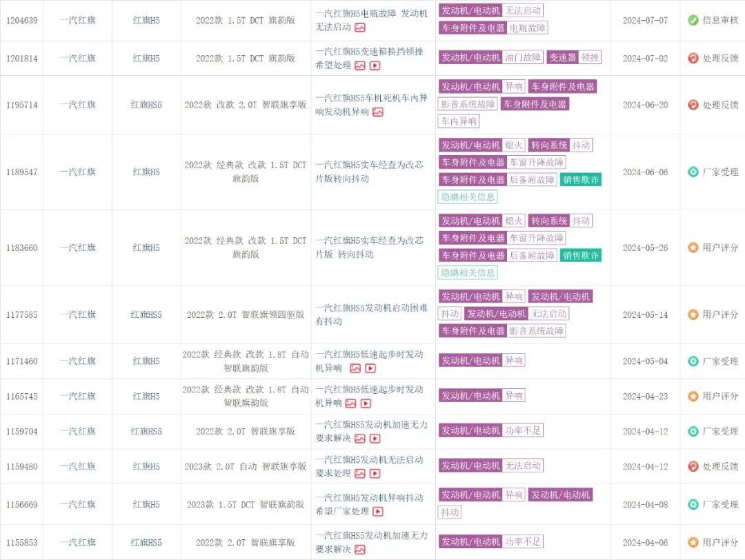Click 销售欺诈 tag in complaint 1189547
The image size is (745, 560).
click(x=580, y=180)
